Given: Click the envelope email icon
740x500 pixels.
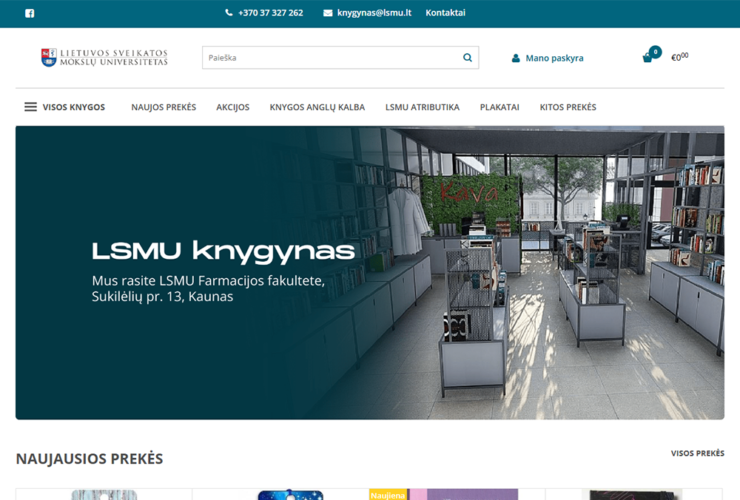Looking at the screenshot, I should 328,13.
